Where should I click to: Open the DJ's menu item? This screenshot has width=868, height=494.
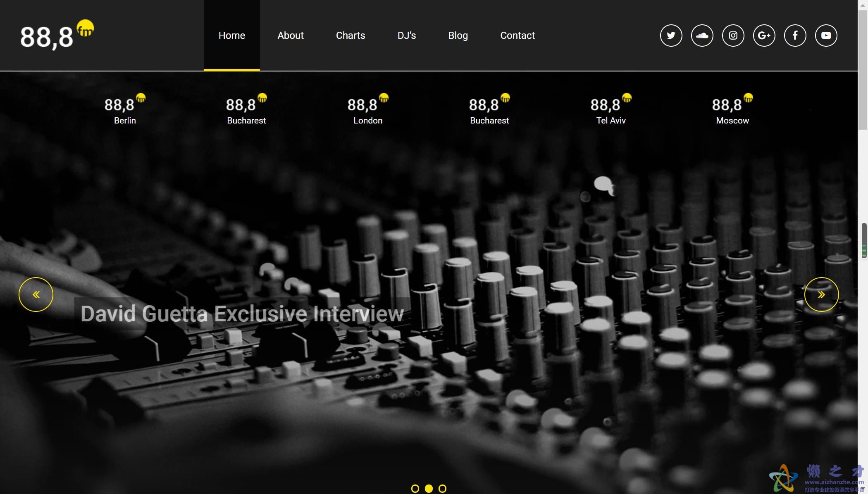tap(406, 36)
